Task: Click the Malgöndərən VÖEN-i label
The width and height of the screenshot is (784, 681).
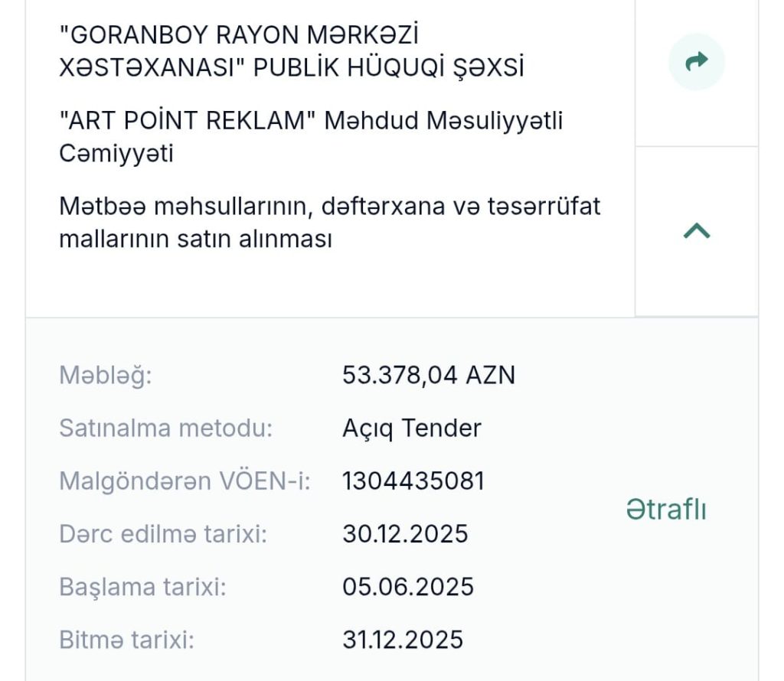Action: (185, 481)
